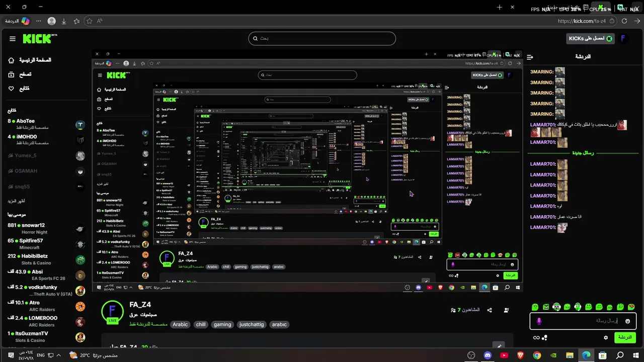Image resolution: width=644 pixels, height=362 pixels.
Task: Toggle Edge read aloud icon
Action: (100, 21)
